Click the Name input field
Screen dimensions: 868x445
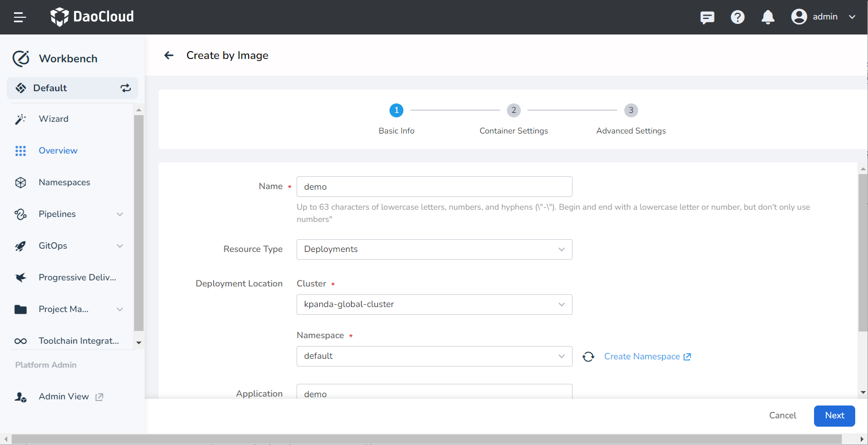click(x=434, y=187)
